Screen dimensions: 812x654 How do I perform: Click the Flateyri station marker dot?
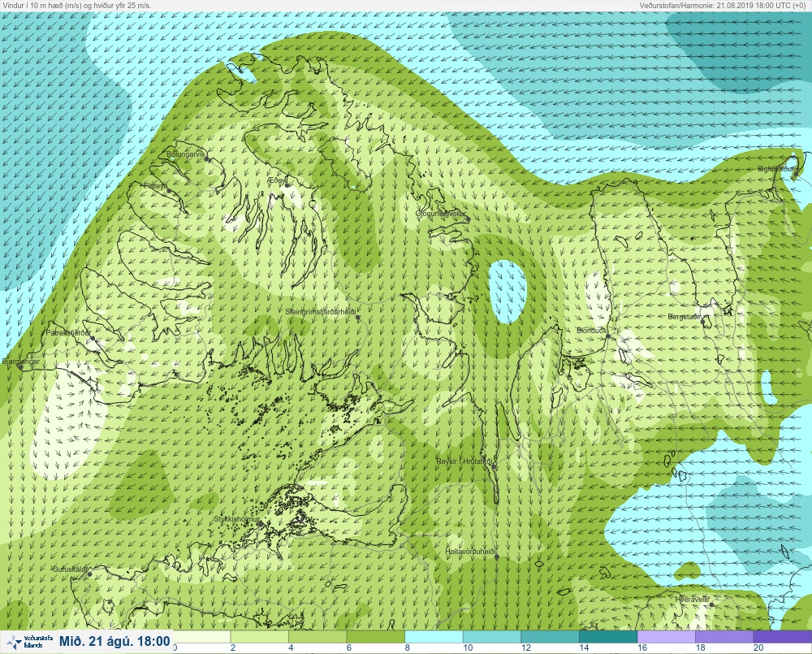169,190
